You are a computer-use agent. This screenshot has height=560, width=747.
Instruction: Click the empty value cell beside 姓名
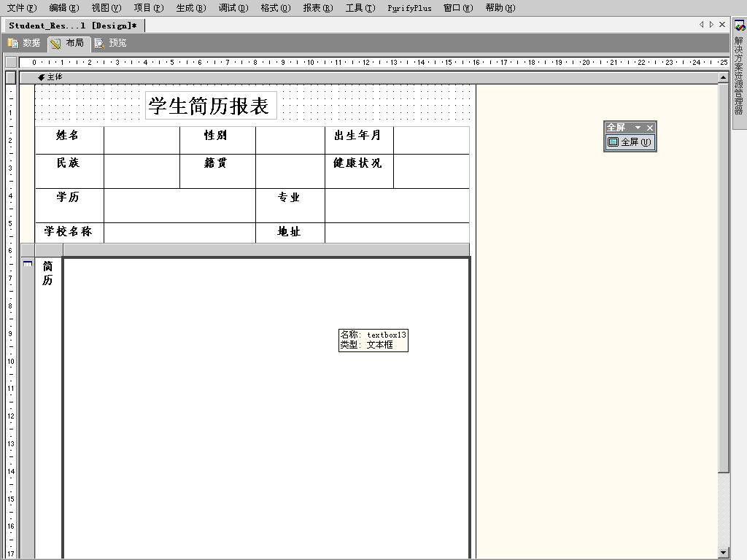pos(142,141)
